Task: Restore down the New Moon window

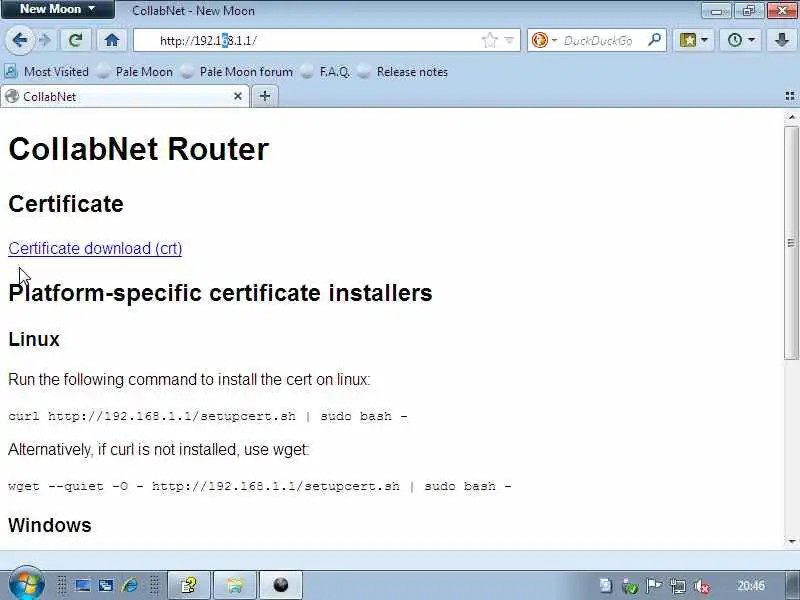Action: pyautogui.click(x=748, y=11)
